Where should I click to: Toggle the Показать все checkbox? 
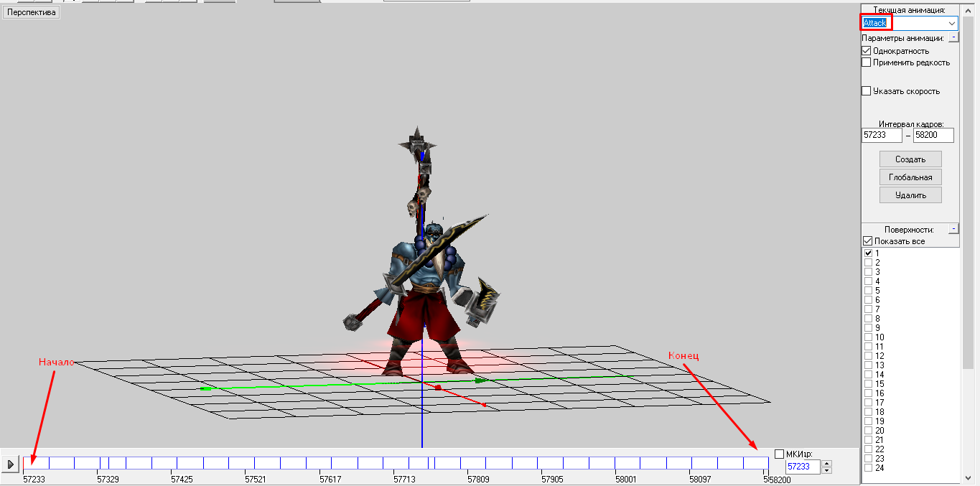(x=867, y=241)
